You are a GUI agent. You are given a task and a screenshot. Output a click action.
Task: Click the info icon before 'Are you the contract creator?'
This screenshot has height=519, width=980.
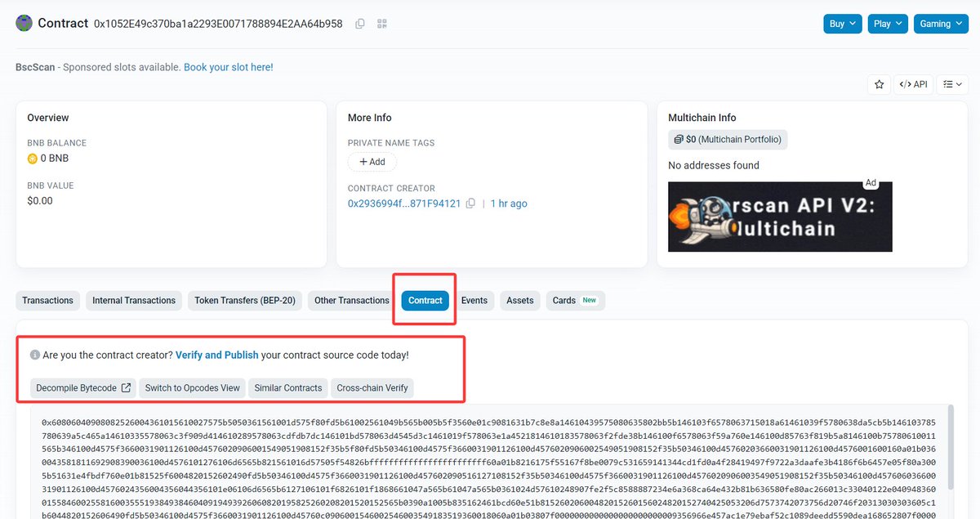pyautogui.click(x=35, y=356)
